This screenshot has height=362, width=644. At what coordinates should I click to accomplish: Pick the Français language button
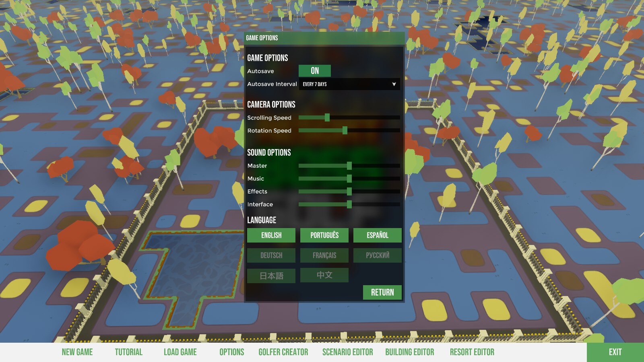(324, 255)
